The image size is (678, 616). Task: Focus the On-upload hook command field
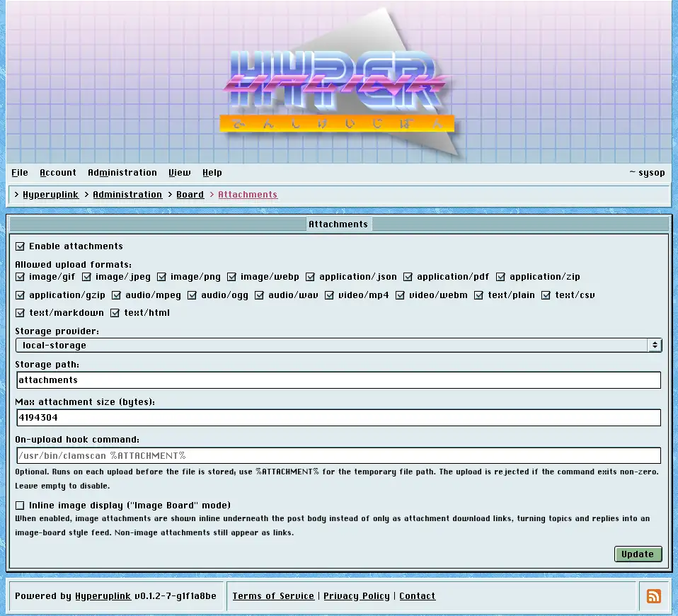coord(338,455)
